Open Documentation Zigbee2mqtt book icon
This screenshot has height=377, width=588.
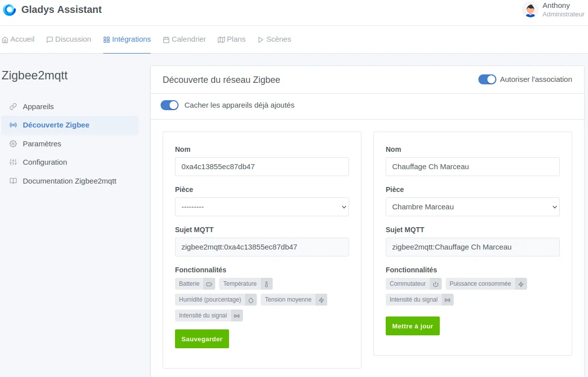pos(12,181)
